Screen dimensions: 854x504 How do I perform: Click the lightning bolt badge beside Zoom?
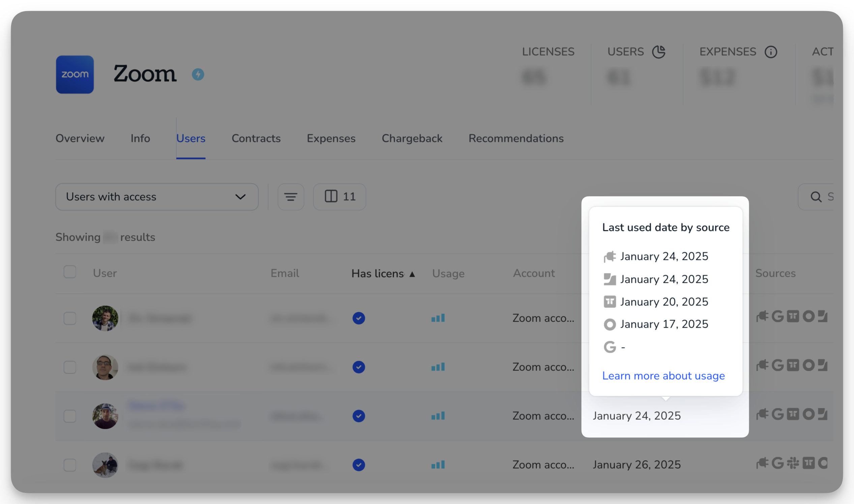tap(198, 75)
